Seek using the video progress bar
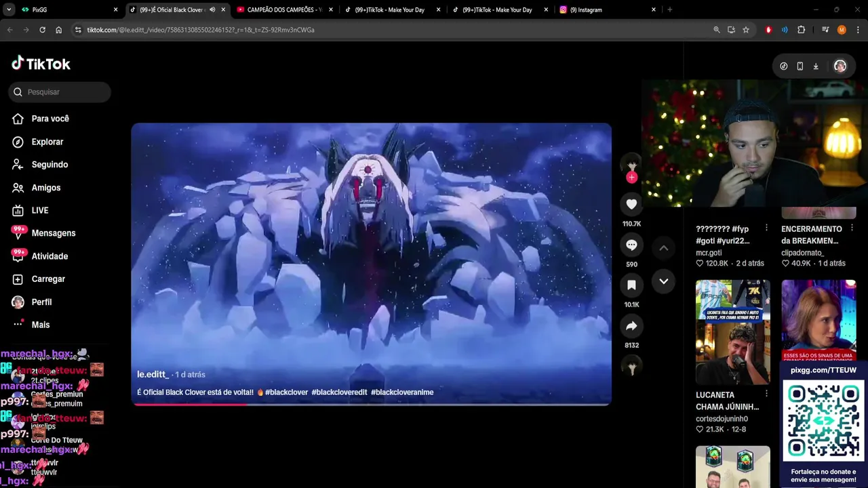868x488 pixels. 372,404
